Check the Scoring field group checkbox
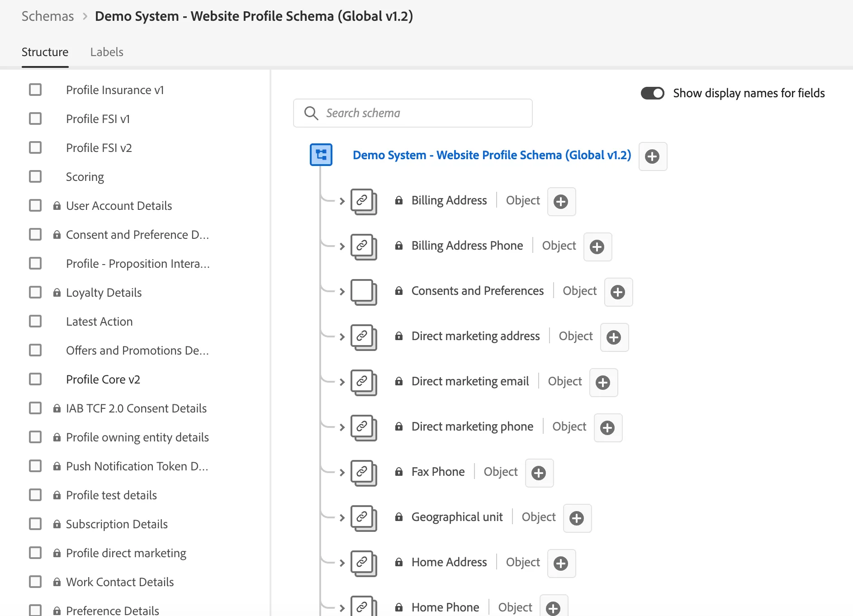Image resolution: width=853 pixels, height=616 pixels. click(x=35, y=176)
